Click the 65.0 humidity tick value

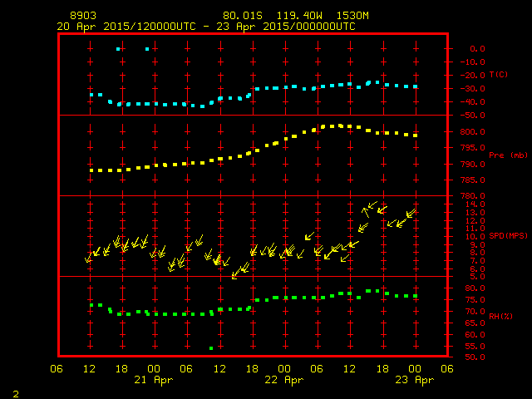point(475,323)
